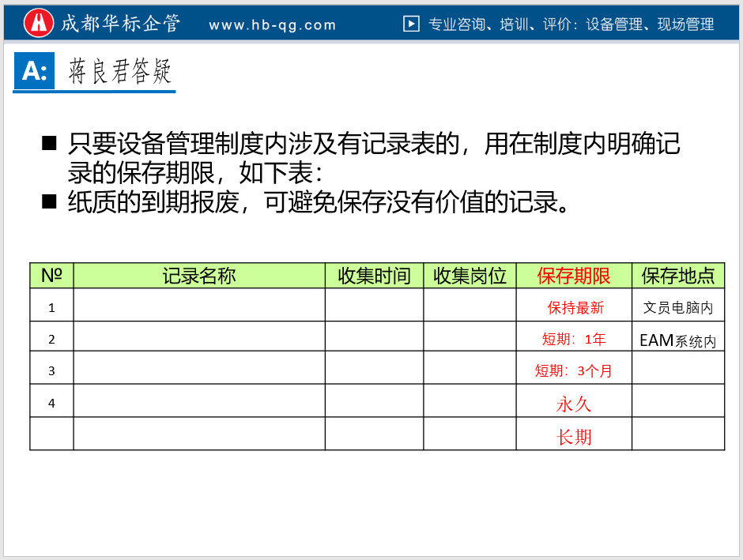Select the 记录名称 column header
Image resolution: width=743 pixels, height=560 pixels.
click(x=199, y=276)
